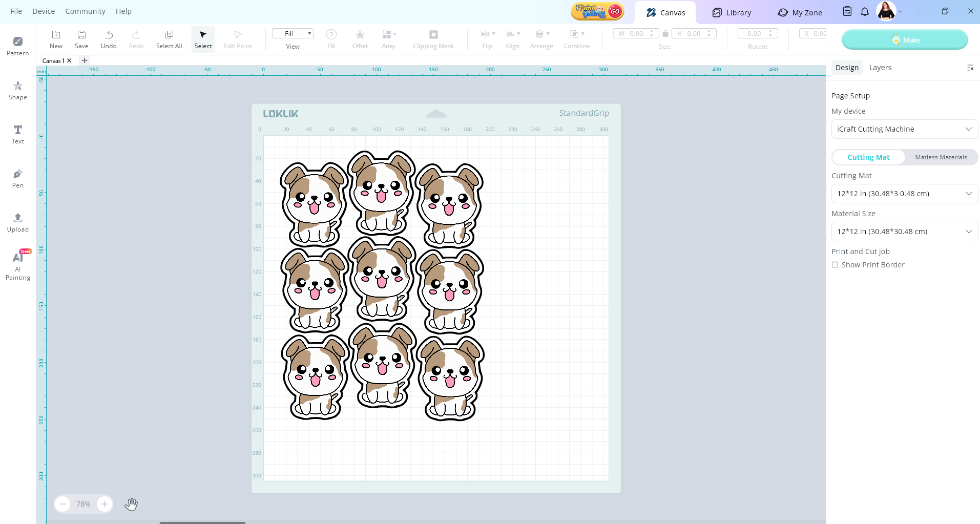
Task: Switch to the Layers tab
Action: click(x=880, y=68)
